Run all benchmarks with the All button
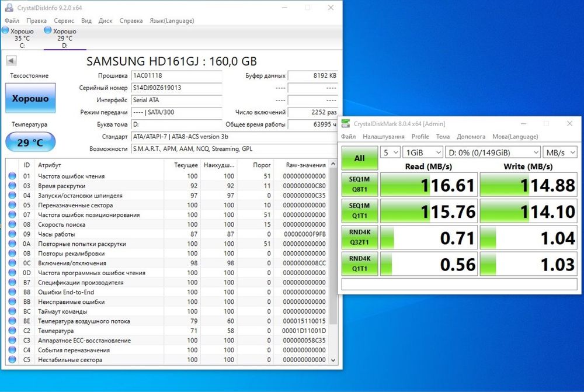The width and height of the screenshot is (584, 392). (359, 158)
